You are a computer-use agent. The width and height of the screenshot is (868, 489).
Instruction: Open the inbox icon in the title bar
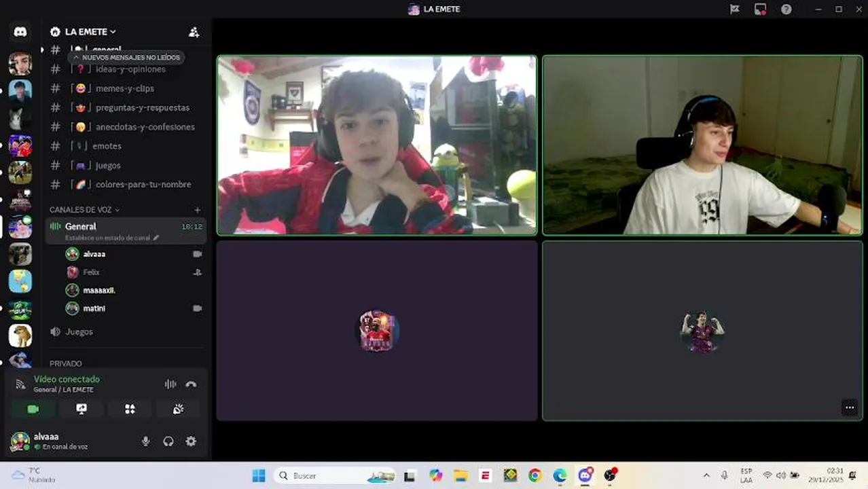click(734, 9)
